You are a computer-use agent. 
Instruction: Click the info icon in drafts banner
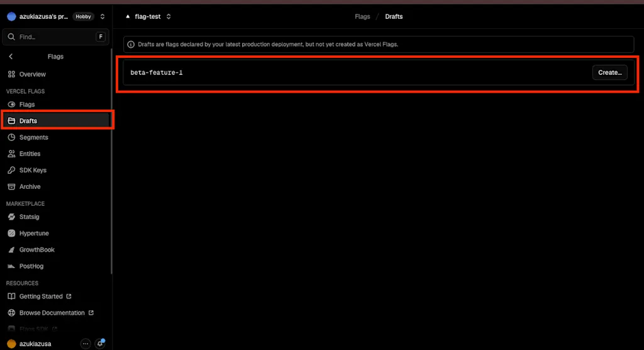(131, 45)
